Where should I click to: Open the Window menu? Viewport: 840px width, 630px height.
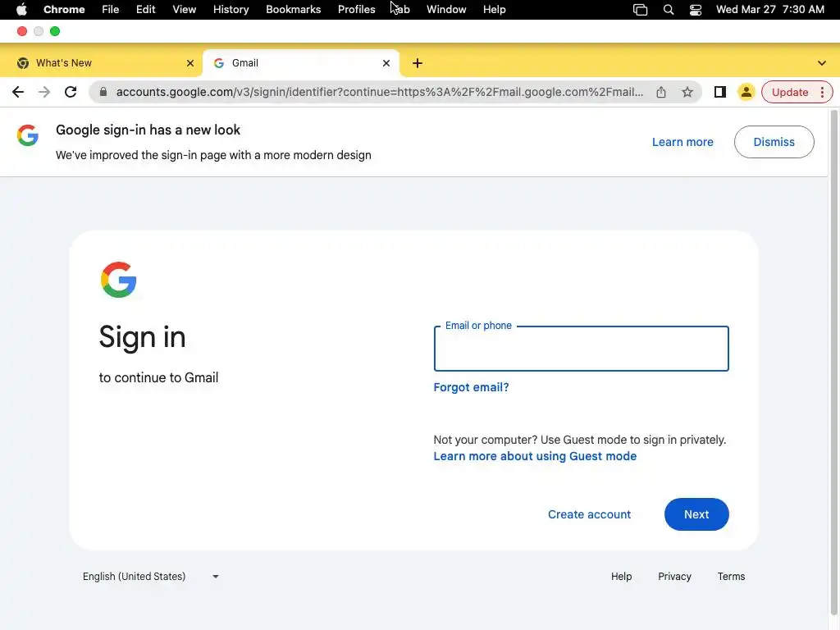pyautogui.click(x=446, y=9)
